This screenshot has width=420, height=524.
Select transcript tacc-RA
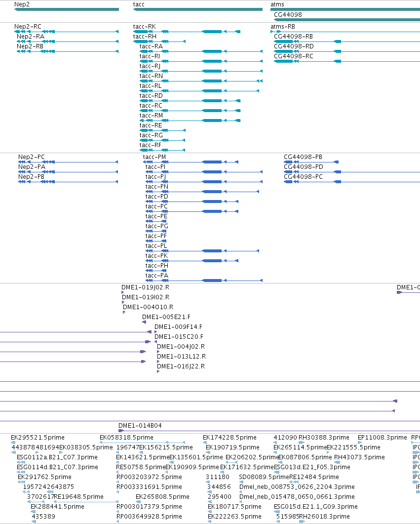click(151, 46)
